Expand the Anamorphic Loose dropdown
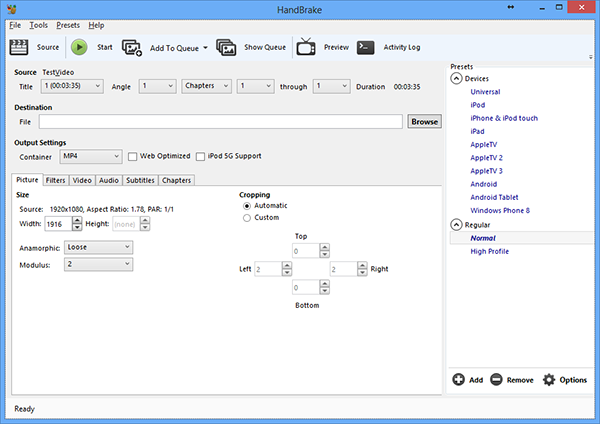The height and width of the screenshot is (424, 600). 98,247
